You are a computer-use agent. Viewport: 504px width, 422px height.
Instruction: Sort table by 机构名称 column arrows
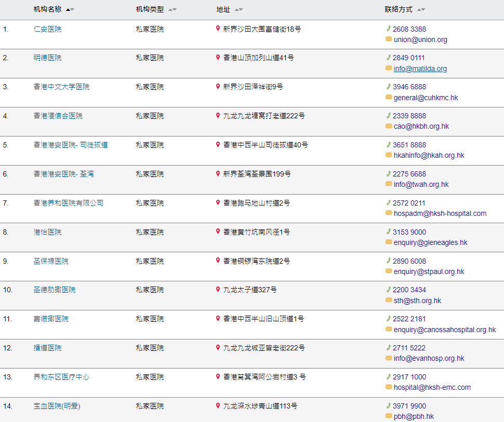tap(70, 10)
